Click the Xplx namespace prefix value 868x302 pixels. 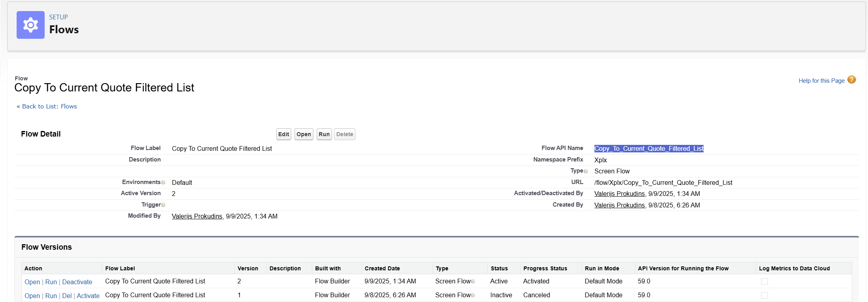coord(600,160)
